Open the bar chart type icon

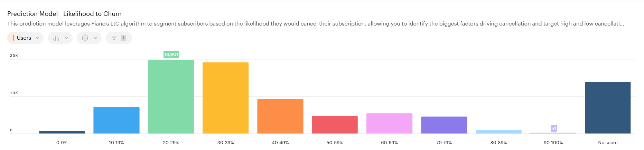pyautogui.click(x=56, y=38)
